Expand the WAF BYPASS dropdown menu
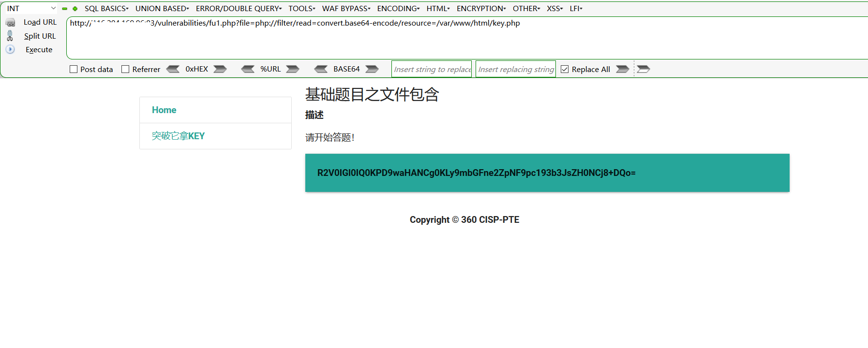The height and width of the screenshot is (348, 868). point(346,9)
